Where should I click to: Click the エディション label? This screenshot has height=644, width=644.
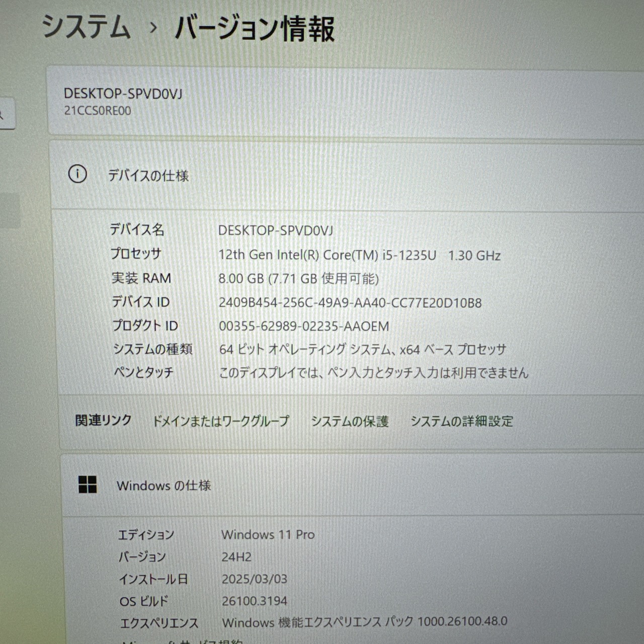tap(146, 534)
